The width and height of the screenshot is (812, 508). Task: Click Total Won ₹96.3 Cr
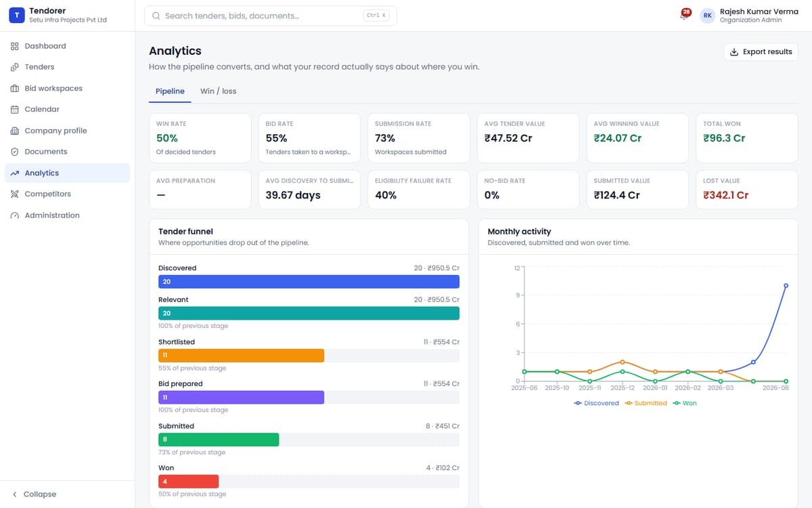(x=725, y=138)
